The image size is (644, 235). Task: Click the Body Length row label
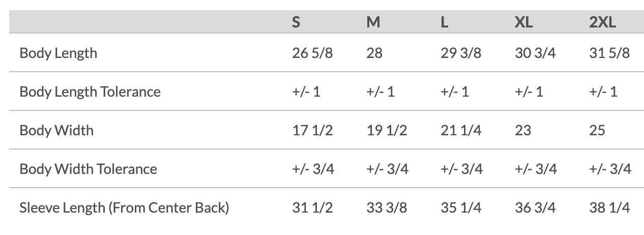point(58,53)
